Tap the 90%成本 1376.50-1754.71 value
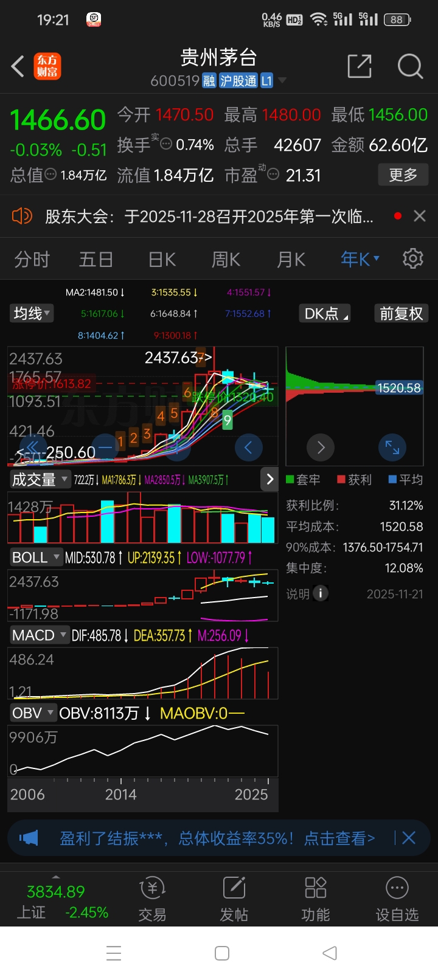 (383, 547)
